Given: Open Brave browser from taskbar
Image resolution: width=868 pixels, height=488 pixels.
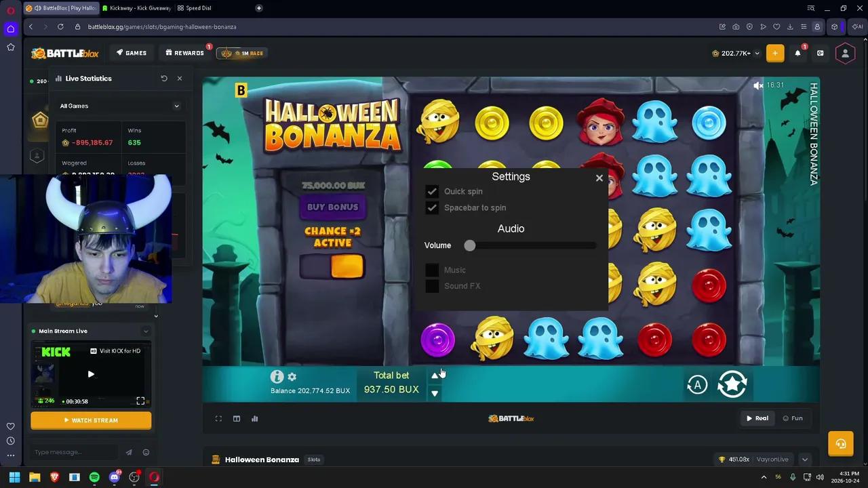Looking at the screenshot, I should pyautogui.click(x=55, y=477).
